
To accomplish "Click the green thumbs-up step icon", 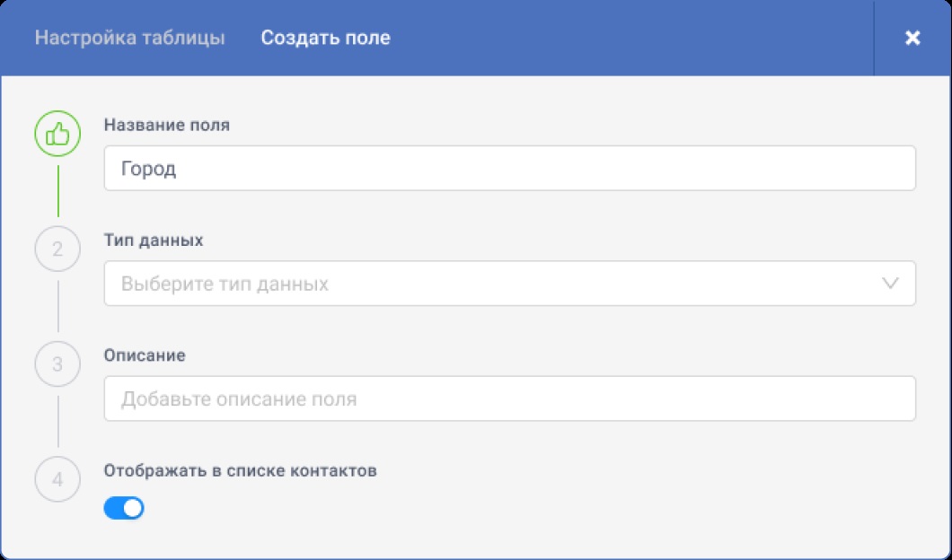I will pos(57,135).
